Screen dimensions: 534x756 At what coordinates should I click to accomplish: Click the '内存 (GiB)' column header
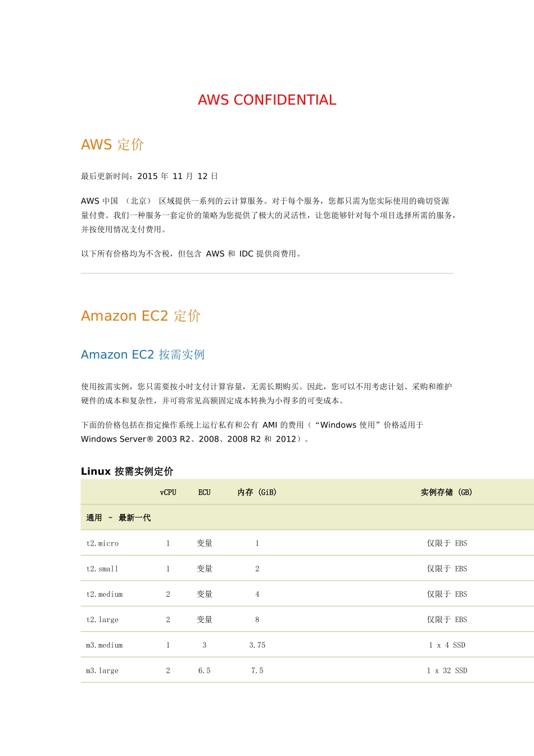(257, 492)
